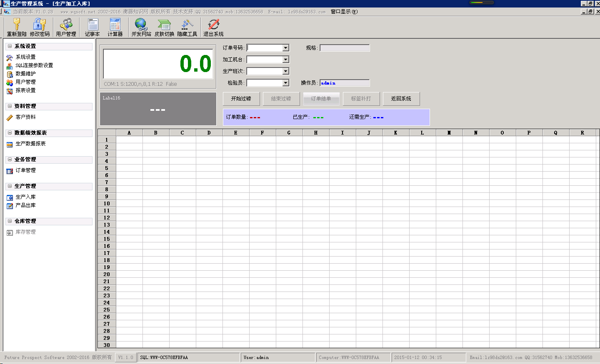Click the 开始过磅 button
600x364 pixels.
click(241, 99)
